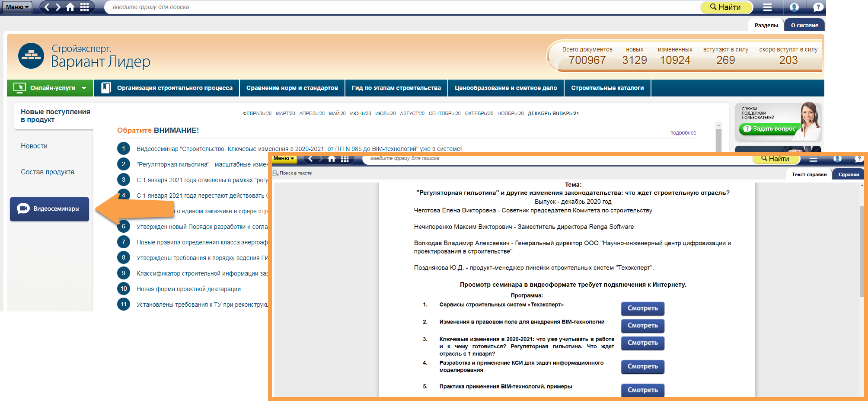Click Смотреть for Сервисы строительных систем
The width and height of the screenshot is (868, 401).
pos(642,308)
